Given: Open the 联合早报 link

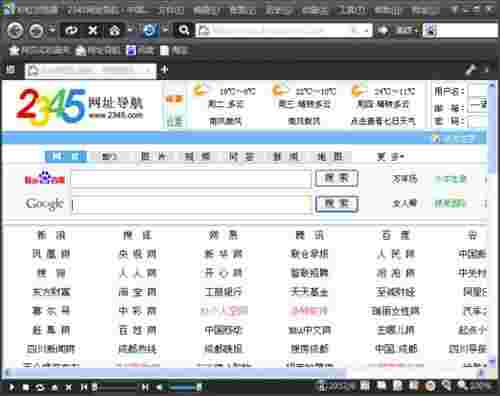Looking at the screenshot, I should [309, 254].
